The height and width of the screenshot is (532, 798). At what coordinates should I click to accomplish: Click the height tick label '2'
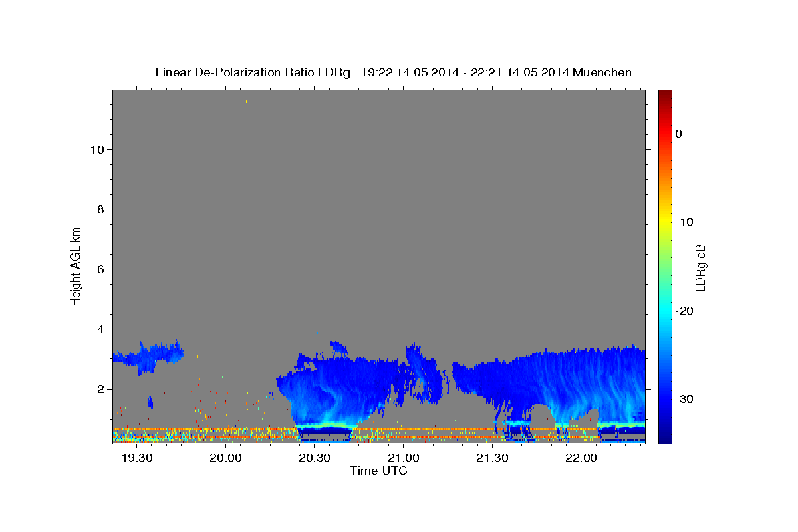[99, 388]
